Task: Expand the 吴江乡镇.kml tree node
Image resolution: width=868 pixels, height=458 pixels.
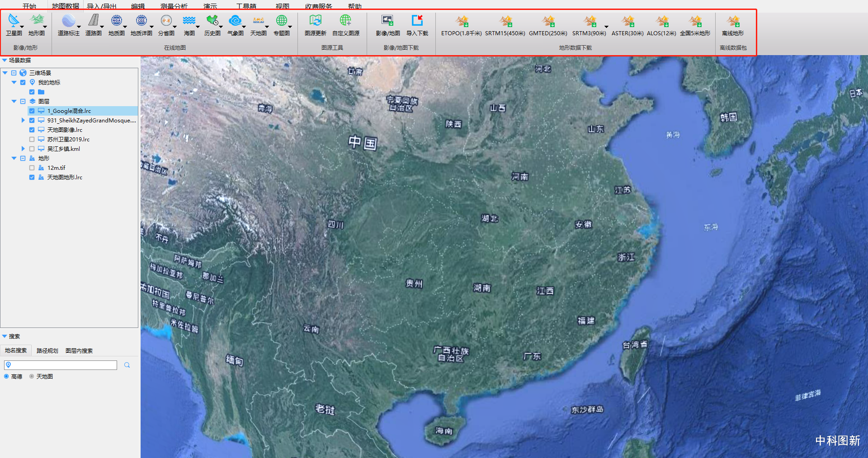Action: coord(23,149)
